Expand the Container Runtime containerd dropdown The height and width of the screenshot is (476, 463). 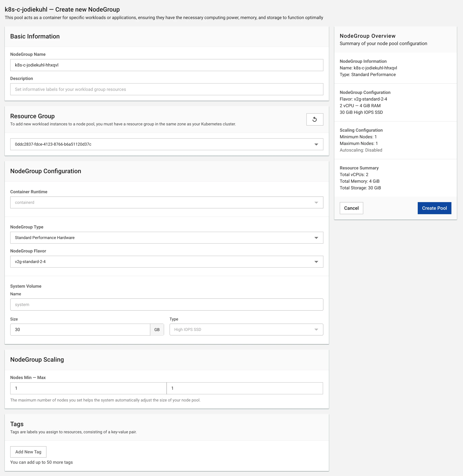(x=167, y=202)
